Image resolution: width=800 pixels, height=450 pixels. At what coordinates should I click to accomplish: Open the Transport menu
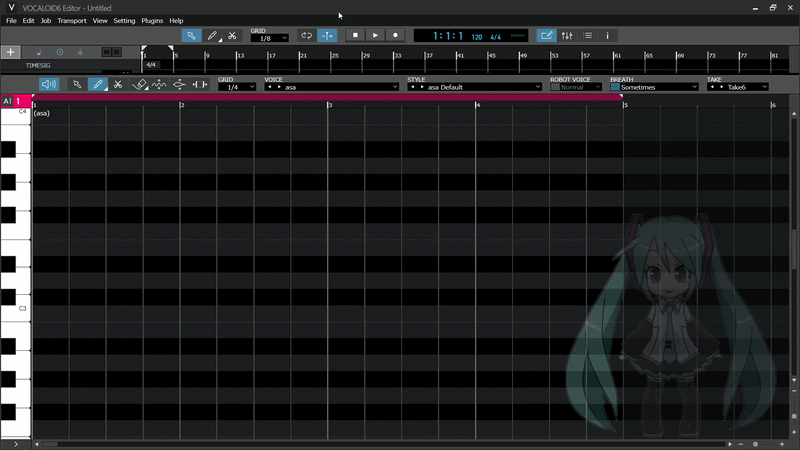pyautogui.click(x=72, y=21)
